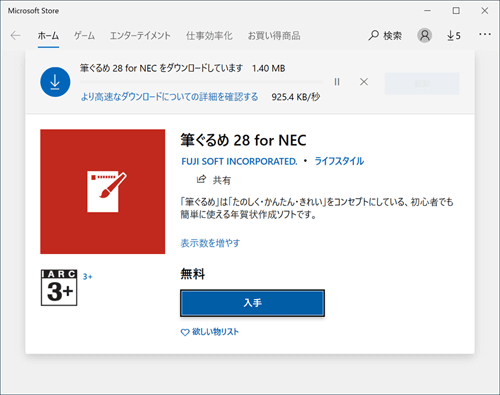Screen dimensions: 500x395
Task: Open FUJI SOFT INCORPORATED. publisher link
Action: pyautogui.click(x=239, y=161)
